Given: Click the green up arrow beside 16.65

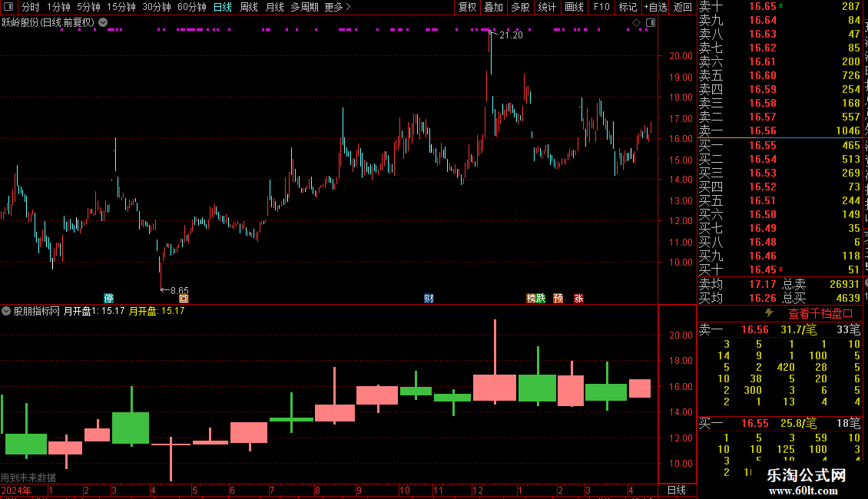Looking at the screenshot, I should tap(781, 5).
